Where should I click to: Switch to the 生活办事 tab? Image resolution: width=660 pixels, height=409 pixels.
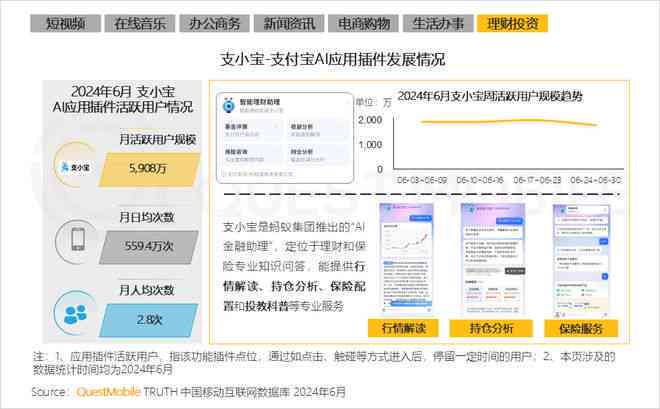click(438, 23)
